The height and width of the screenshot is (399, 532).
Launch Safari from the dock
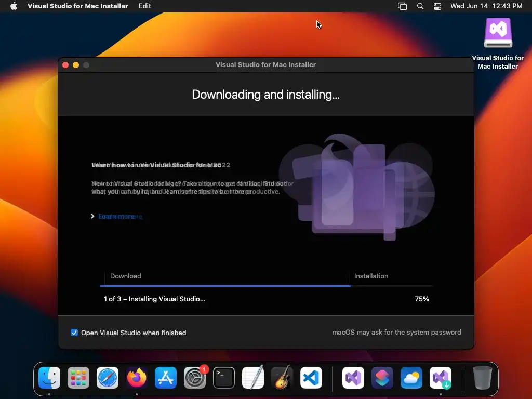[x=108, y=378]
